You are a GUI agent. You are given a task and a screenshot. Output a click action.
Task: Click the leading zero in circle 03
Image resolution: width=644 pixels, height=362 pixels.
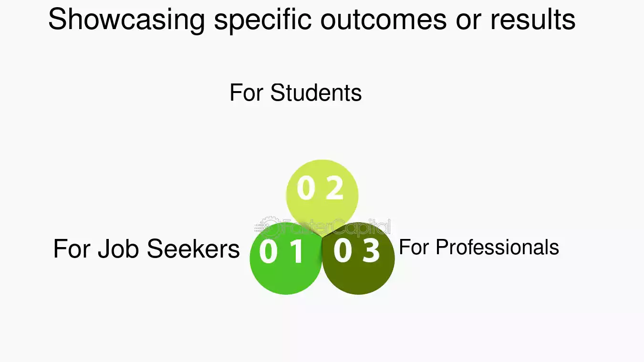[343, 251]
